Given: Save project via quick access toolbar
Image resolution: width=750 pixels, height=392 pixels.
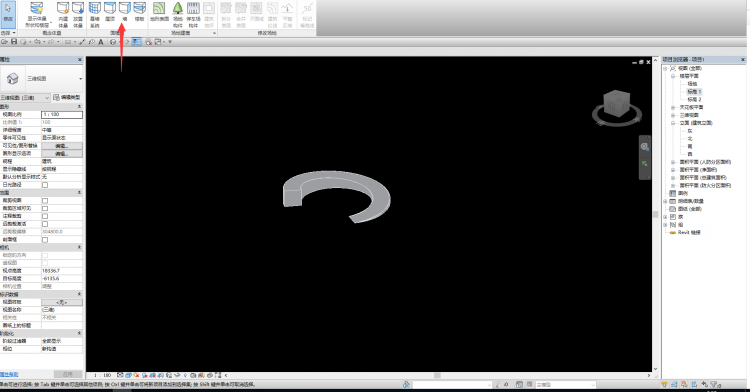Looking at the screenshot, I should 14,42.
